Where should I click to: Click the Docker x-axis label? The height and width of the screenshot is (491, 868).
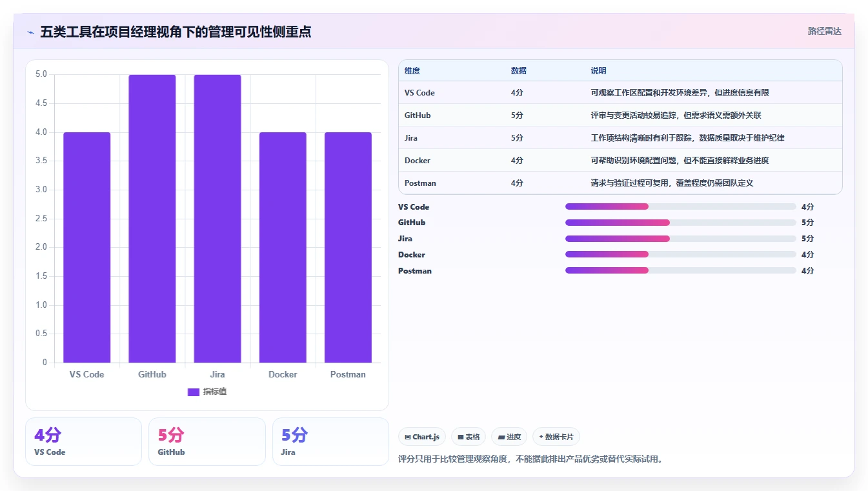283,374
